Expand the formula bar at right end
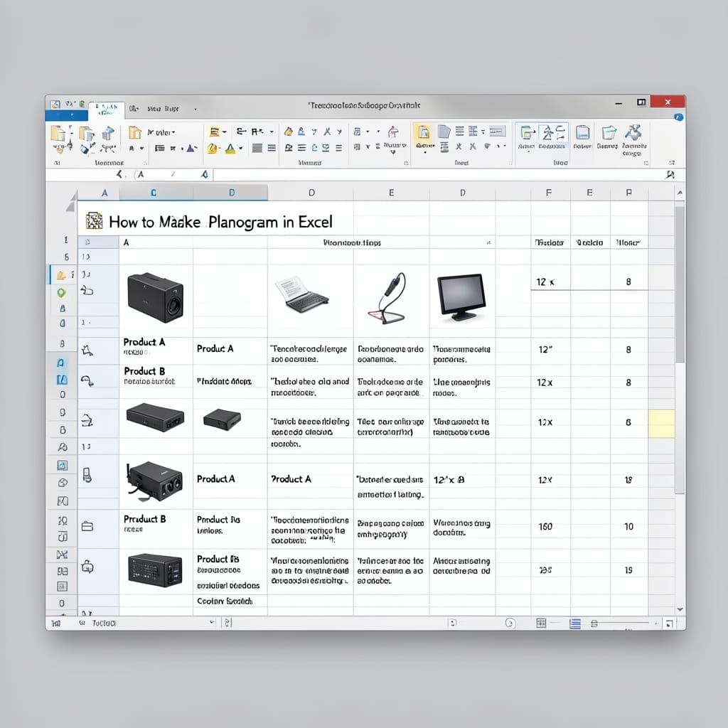The image size is (728, 728). [x=670, y=175]
